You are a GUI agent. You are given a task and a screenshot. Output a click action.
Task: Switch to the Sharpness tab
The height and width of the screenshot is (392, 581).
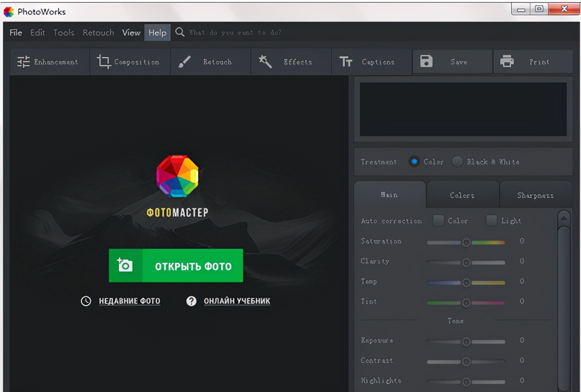[536, 195]
